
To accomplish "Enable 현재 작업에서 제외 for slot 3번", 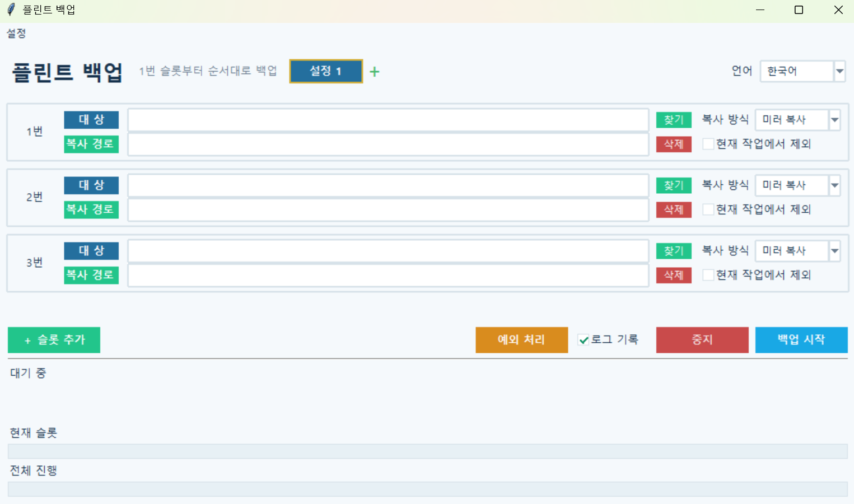I will (708, 275).
